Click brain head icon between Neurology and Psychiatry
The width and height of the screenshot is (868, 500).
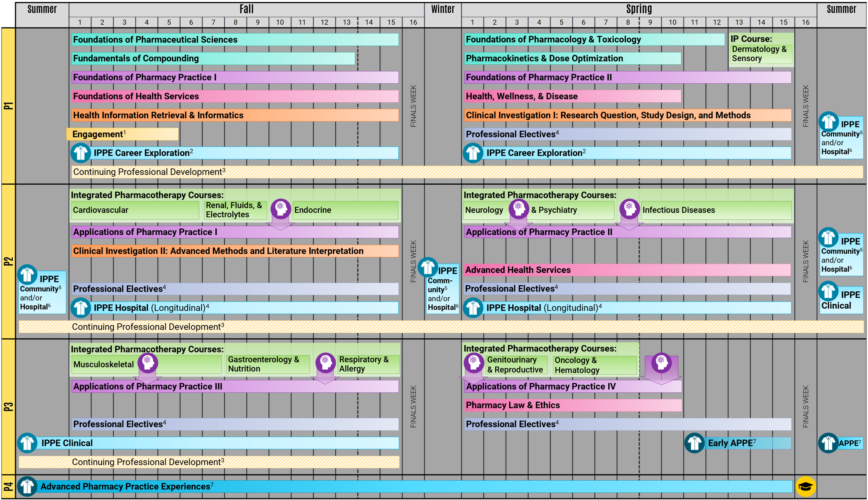click(x=518, y=208)
